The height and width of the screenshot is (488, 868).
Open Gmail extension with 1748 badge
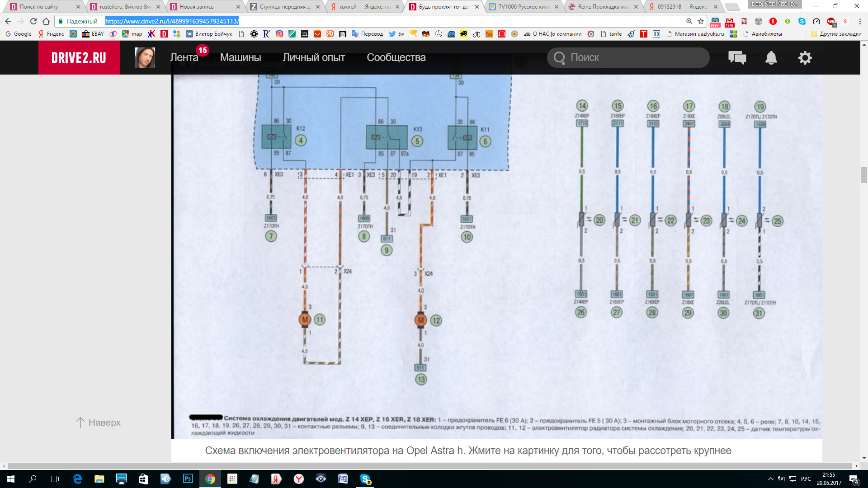pos(730,22)
